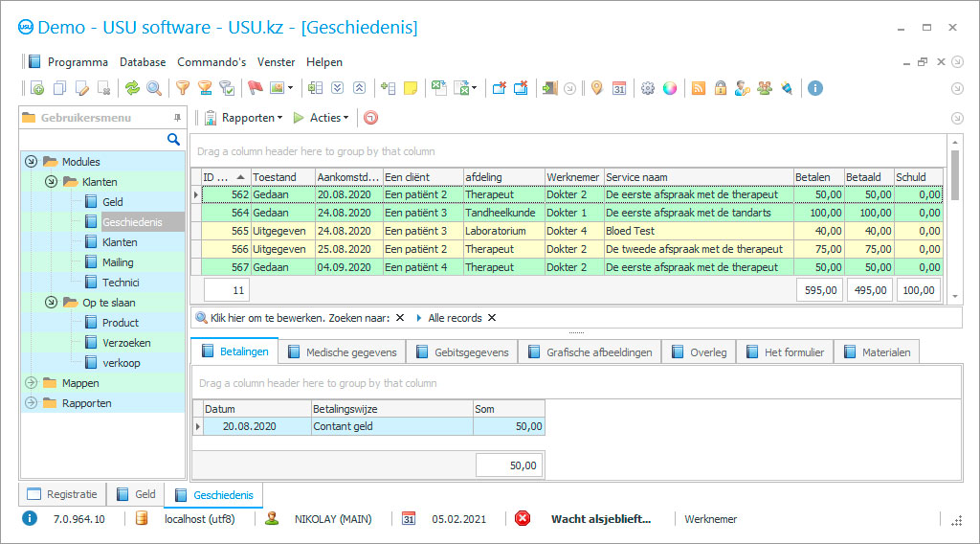Viewport: 980px width, 544px height.
Task: Click the green refresh arrows toolbar icon
Action: tap(132, 88)
